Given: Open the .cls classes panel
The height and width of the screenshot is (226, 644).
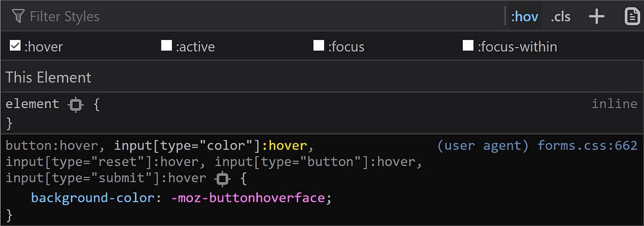Looking at the screenshot, I should (561, 17).
